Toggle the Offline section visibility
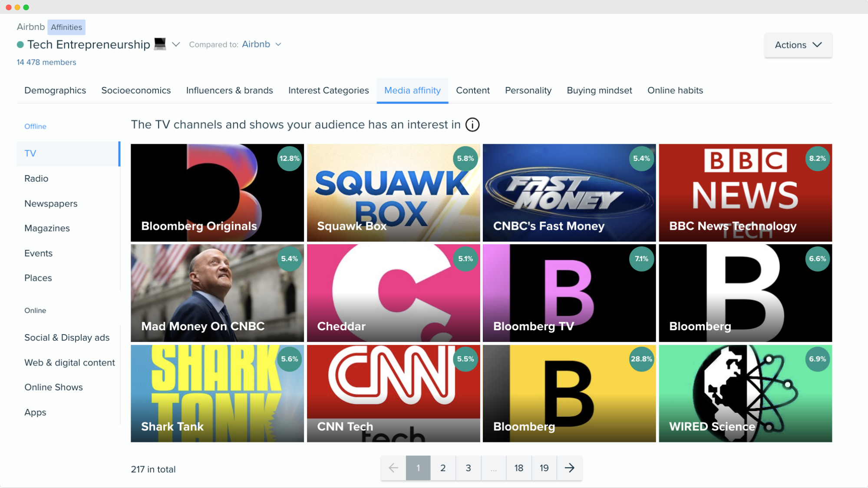The height and width of the screenshot is (488, 868). coord(35,126)
